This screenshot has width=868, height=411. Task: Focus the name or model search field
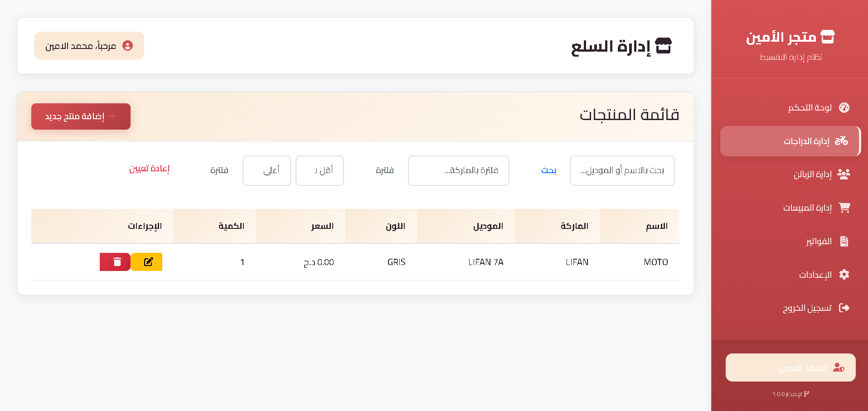tap(622, 170)
